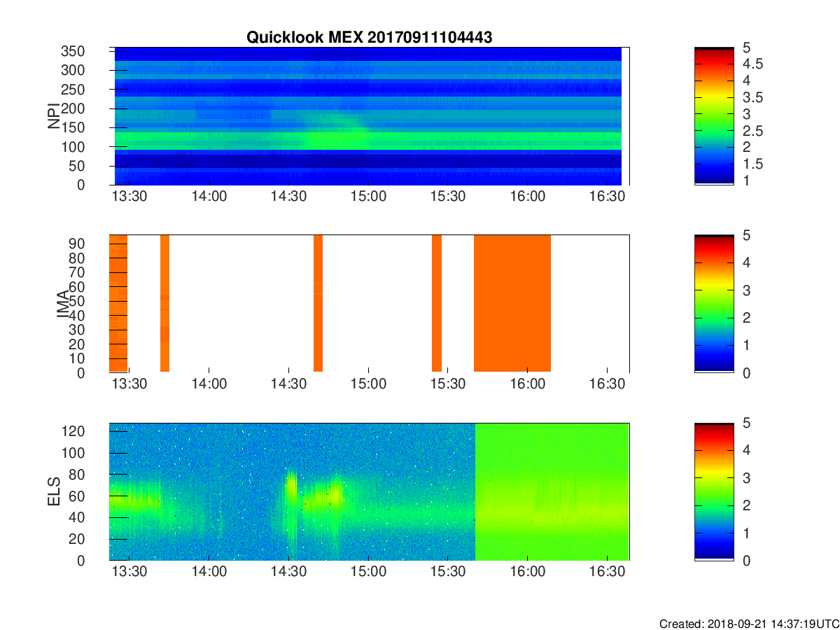Viewport: 840px width, 630px height.
Task: Click '1.5' on the NPI colorbar scale
Action: click(x=754, y=164)
